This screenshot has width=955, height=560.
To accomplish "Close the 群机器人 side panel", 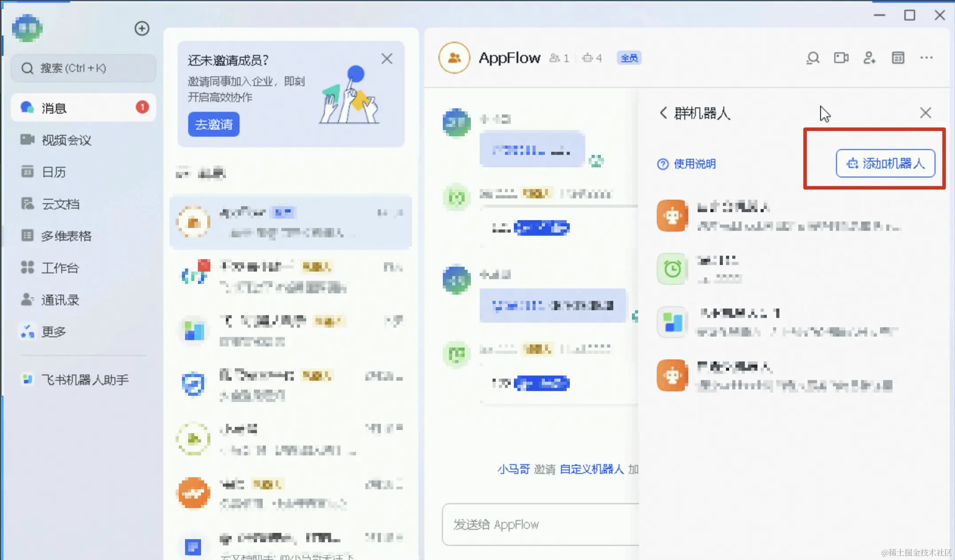I will [x=925, y=113].
